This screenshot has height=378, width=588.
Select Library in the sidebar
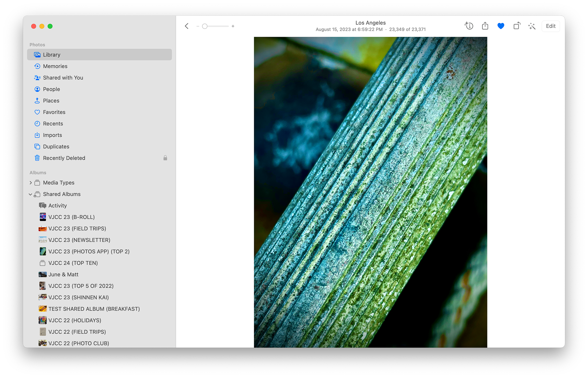pos(100,55)
